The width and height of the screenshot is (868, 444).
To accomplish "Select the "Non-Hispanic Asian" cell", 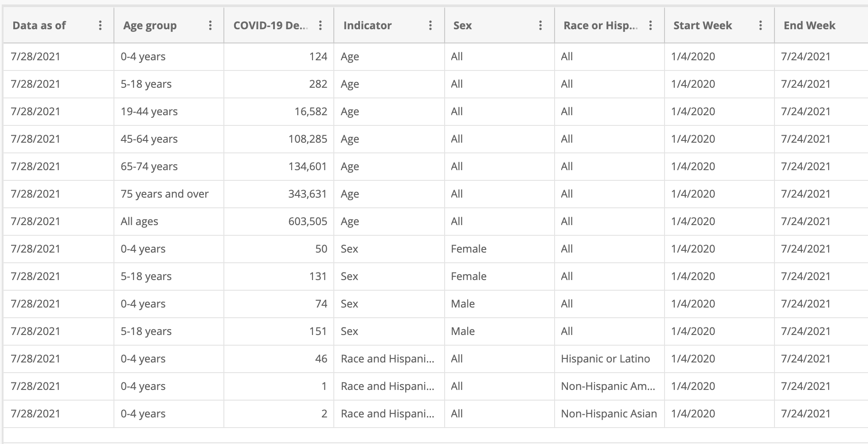I will pos(610,413).
